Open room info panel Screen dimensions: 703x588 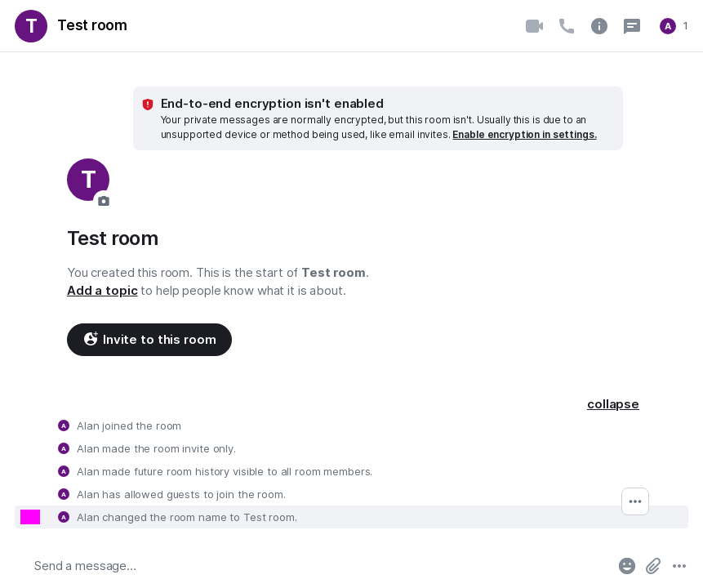(x=599, y=26)
